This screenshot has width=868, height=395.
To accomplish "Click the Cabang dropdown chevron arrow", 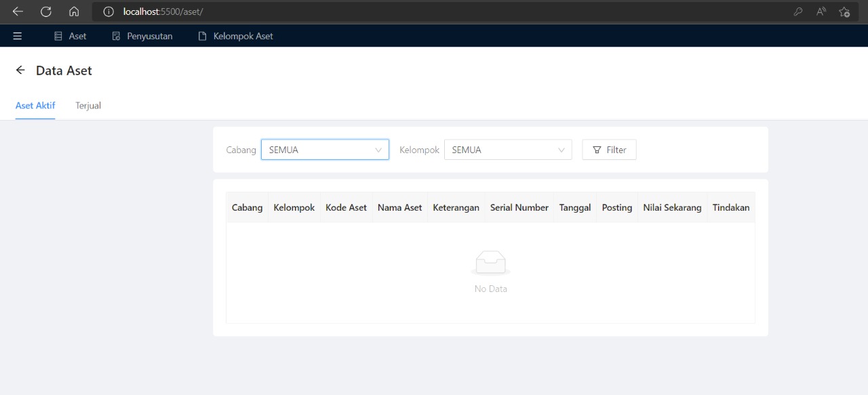I will click(x=378, y=150).
